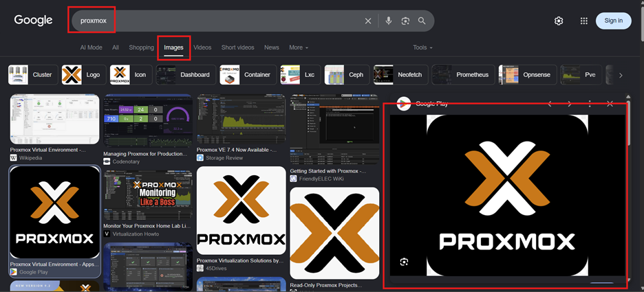This screenshot has height=292, width=644.
Task: Select the Container filter chip
Action: [248, 75]
